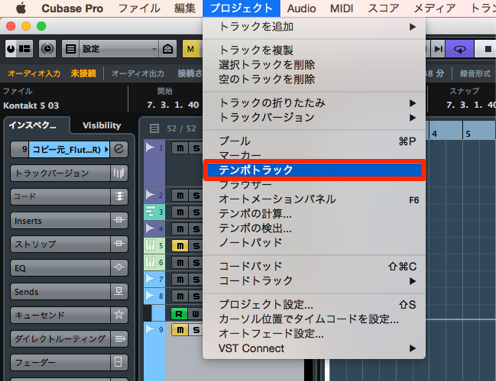496x381 pixels.
Task: Expand the Inserts inspector section
Action: [60, 220]
